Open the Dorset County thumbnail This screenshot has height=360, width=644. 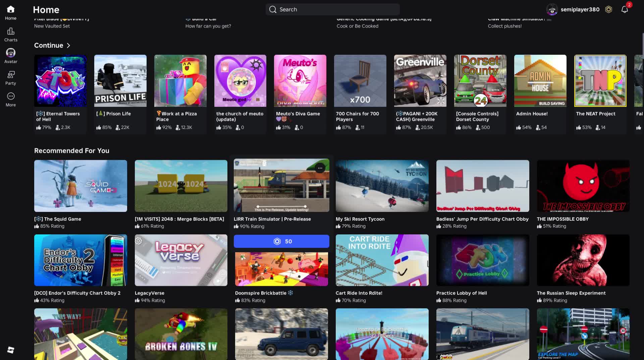480,81
